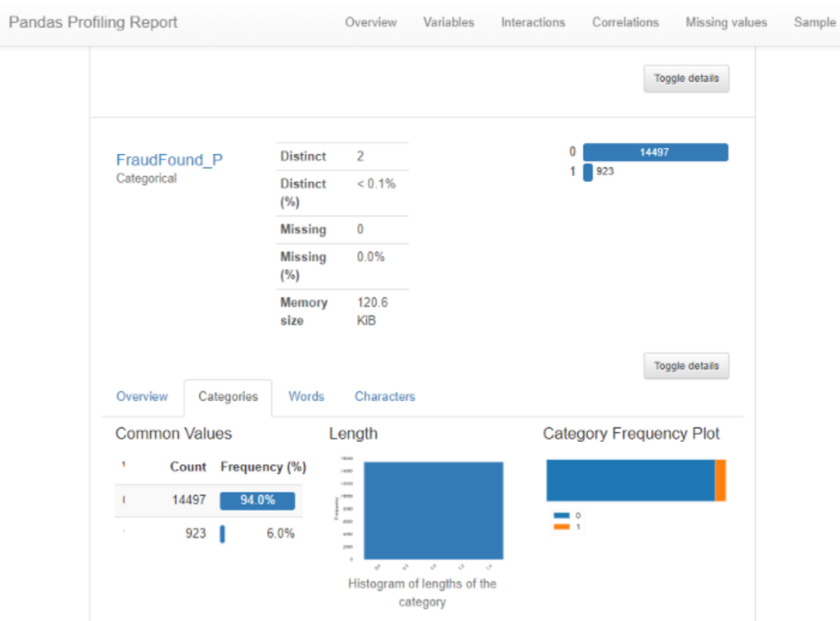Viewport: 840px width, 621px height.
Task: Open the Overview section in navbar
Action: pyautogui.click(x=370, y=23)
